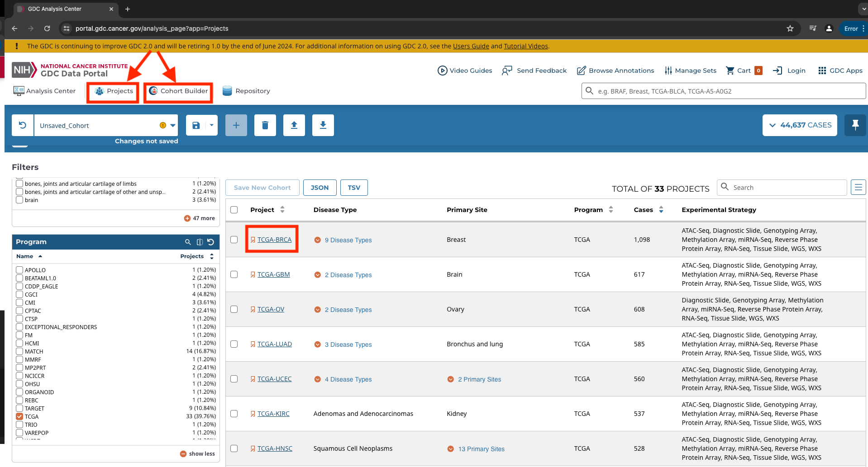This screenshot has width=868, height=467.
Task: Check the TARGET program checkbox
Action: 19,408
